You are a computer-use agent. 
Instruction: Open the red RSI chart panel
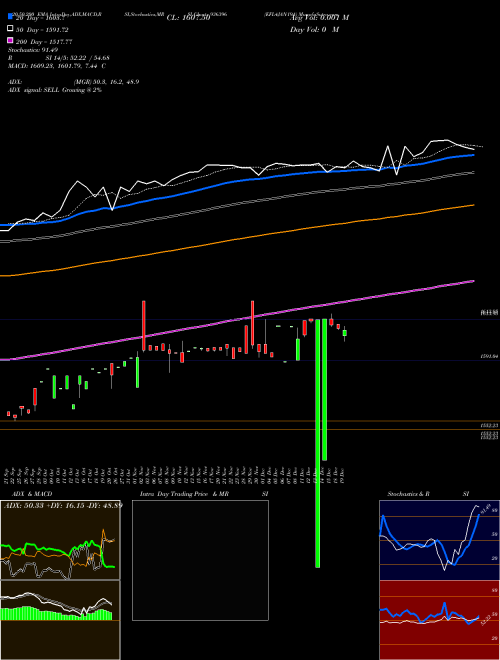pos(439,620)
